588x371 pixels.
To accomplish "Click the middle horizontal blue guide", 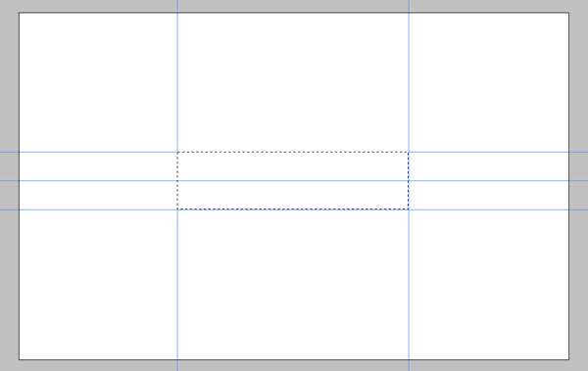I will tap(97, 181).
